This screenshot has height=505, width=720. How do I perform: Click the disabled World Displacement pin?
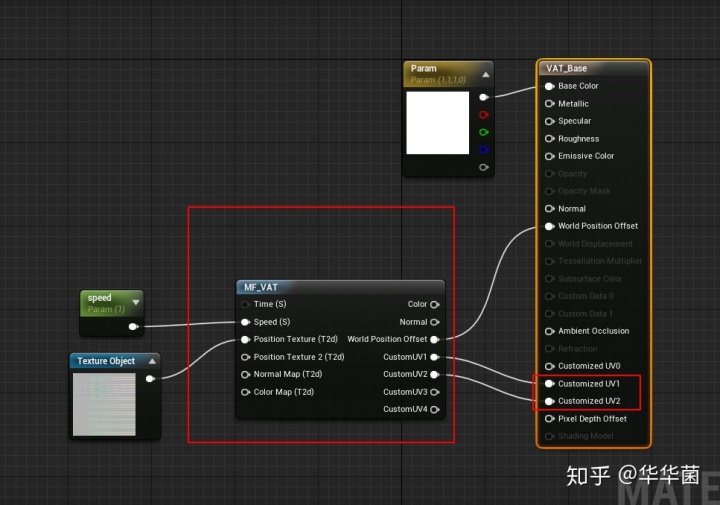tap(549, 244)
